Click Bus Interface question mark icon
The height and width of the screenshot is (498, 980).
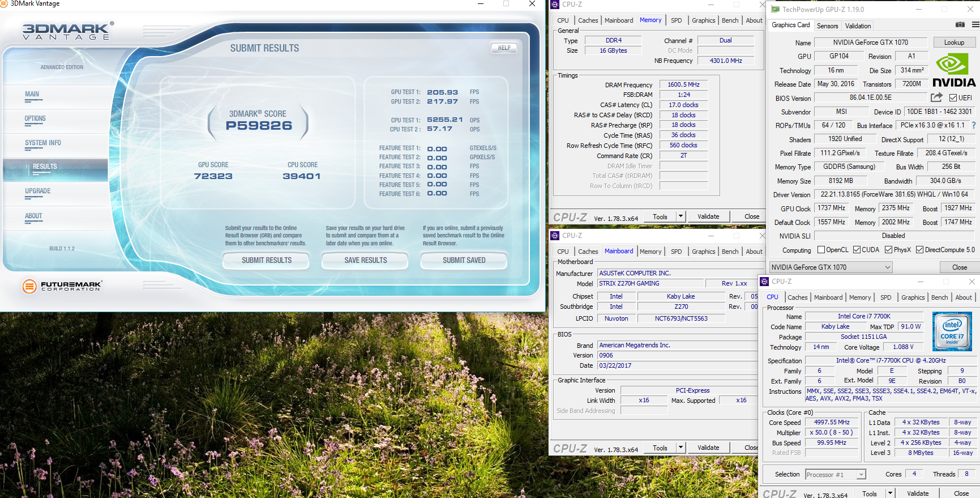[974, 125]
